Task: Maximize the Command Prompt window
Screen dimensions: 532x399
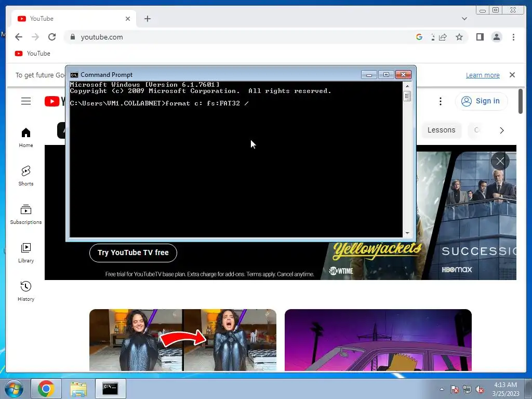Action: tap(386, 75)
